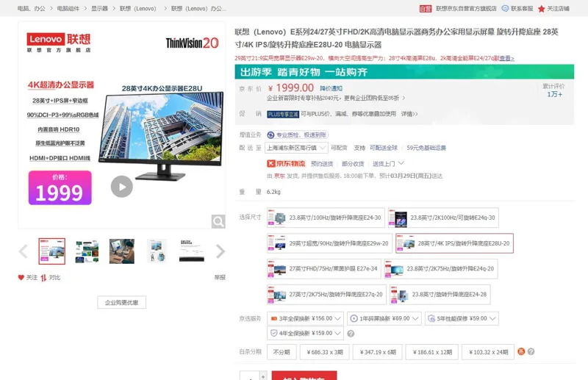The image size is (588, 380).
Task: Open the 1年碎屏换新 ¥69.00 dropdown
Action: (384, 318)
